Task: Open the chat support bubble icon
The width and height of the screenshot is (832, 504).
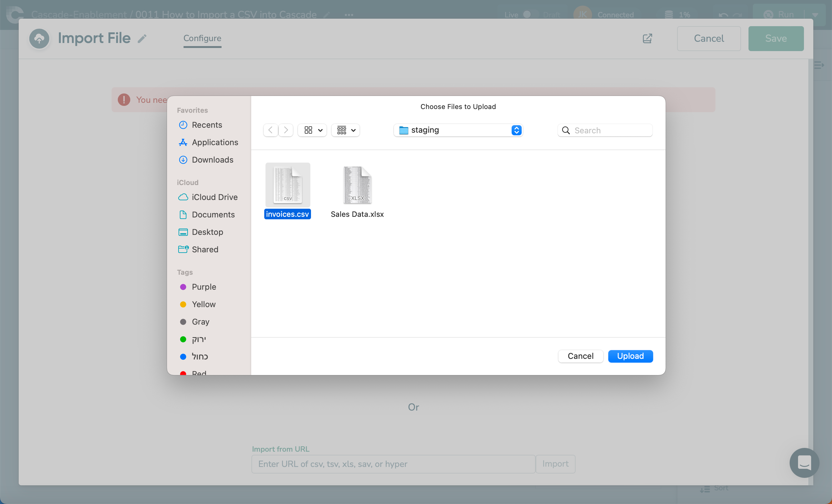Action: coord(804,463)
